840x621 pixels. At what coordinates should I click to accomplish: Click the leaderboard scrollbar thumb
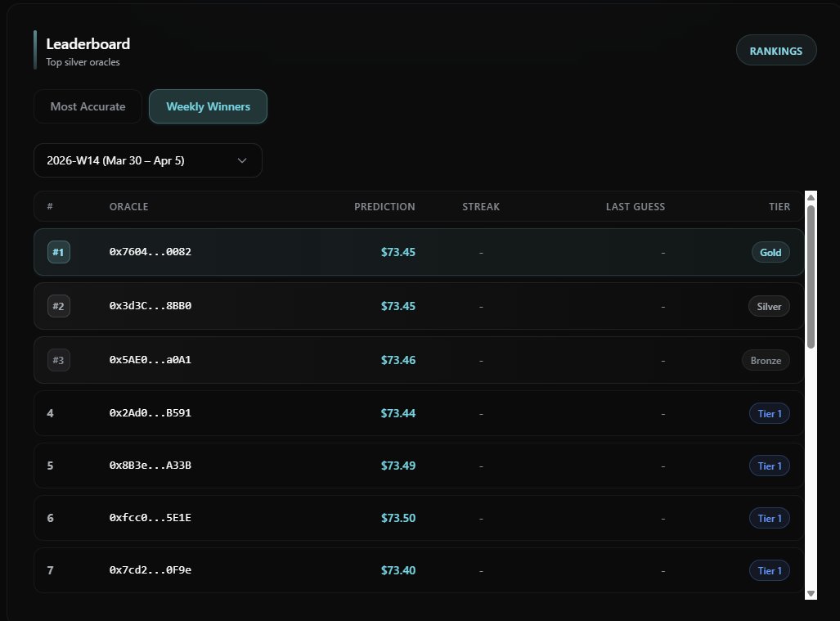[x=811, y=277]
